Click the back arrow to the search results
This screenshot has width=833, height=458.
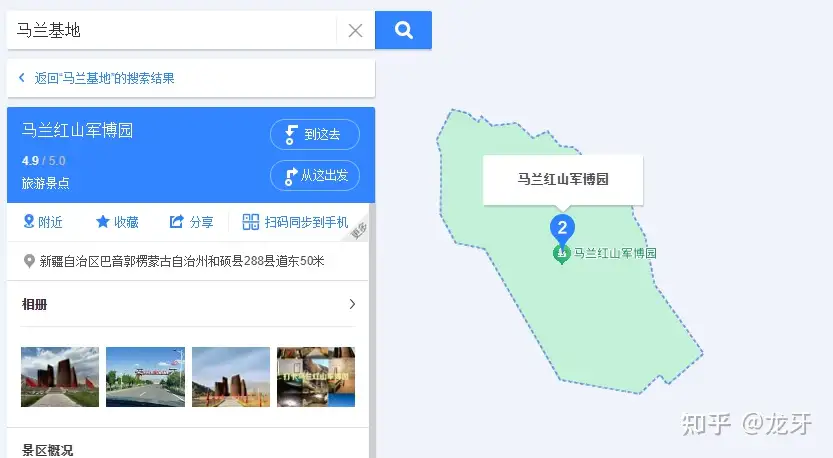(22, 78)
